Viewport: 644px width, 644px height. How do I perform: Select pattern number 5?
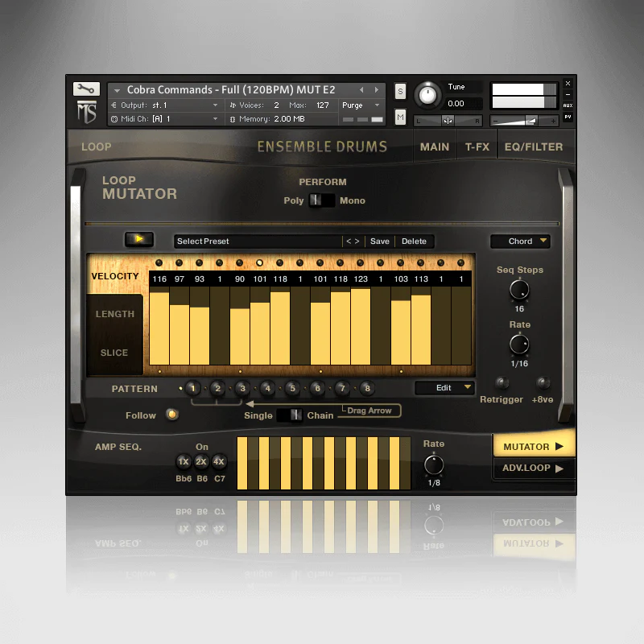click(292, 388)
